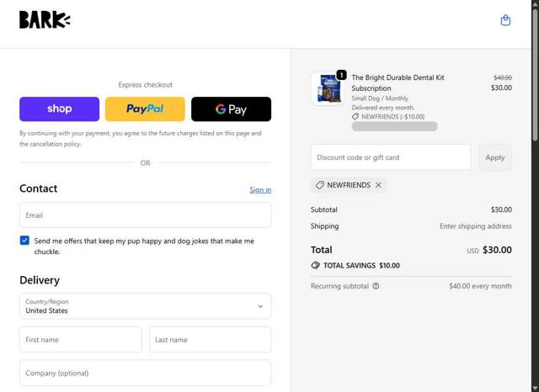Open the Country/Region dropdown

pyautogui.click(x=145, y=306)
